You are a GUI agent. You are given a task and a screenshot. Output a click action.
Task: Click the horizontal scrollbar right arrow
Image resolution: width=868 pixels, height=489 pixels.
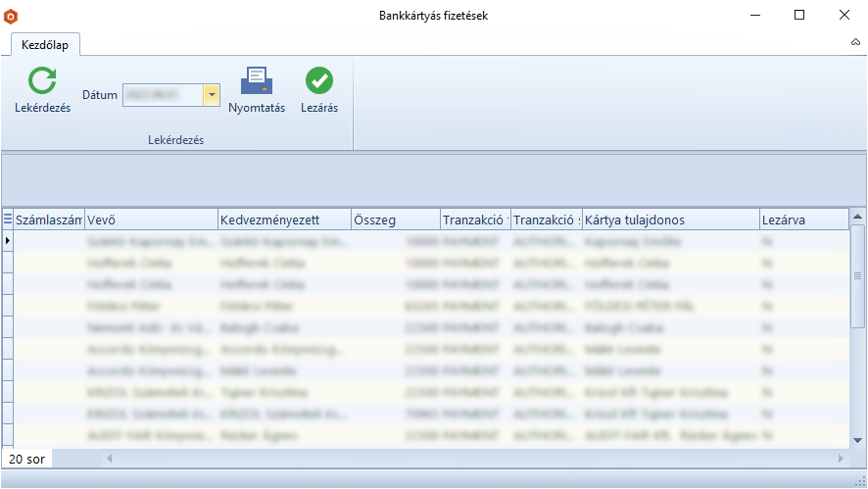pos(841,459)
